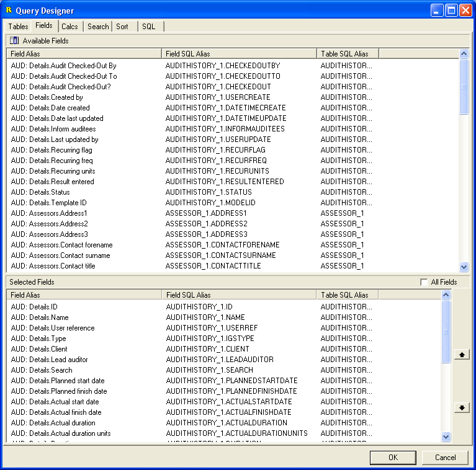Image resolution: width=476 pixels, height=470 pixels.
Task: Select 'AUD: Assessors.Address3' field
Action: tap(233, 234)
